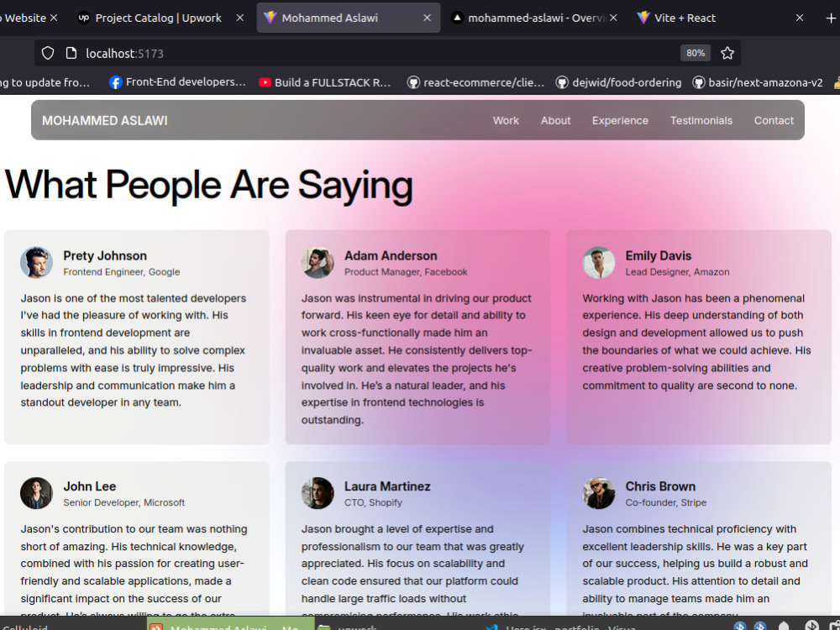Click Emily Davis's avatar photo
840x630 pixels.
tap(598, 262)
